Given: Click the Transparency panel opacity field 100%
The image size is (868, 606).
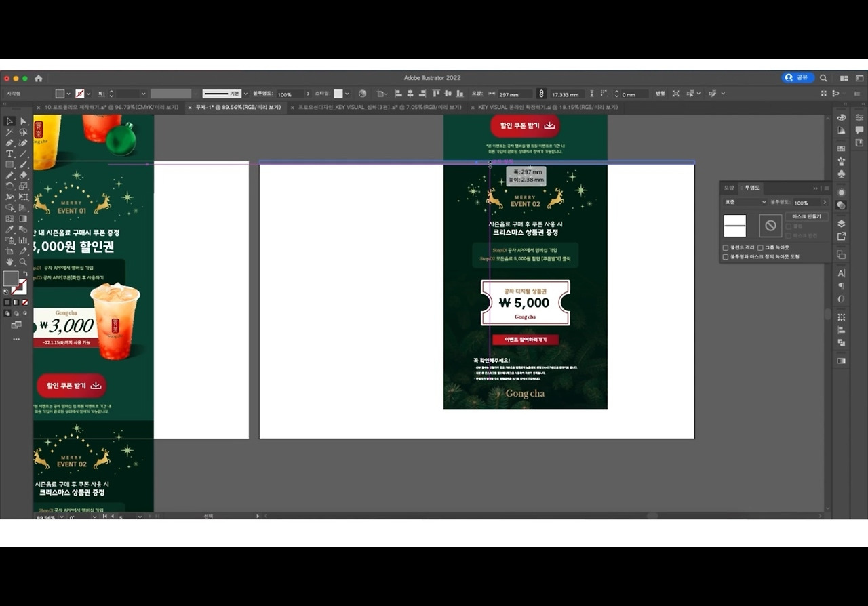Looking at the screenshot, I should coord(806,203).
